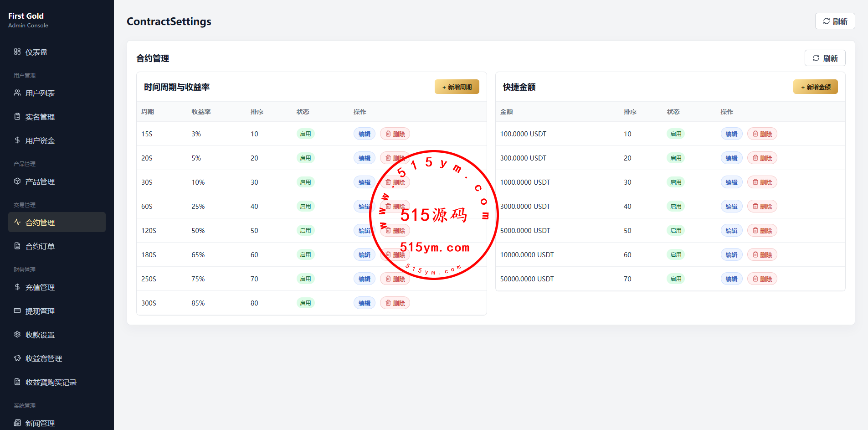Click the top-right page 刷新 refresh button

[835, 21]
